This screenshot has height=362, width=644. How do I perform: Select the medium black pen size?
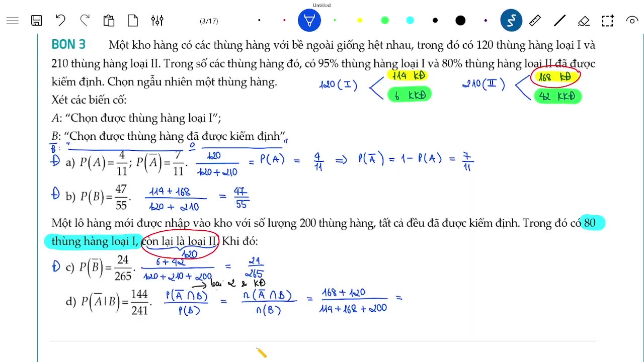tap(435, 21)
